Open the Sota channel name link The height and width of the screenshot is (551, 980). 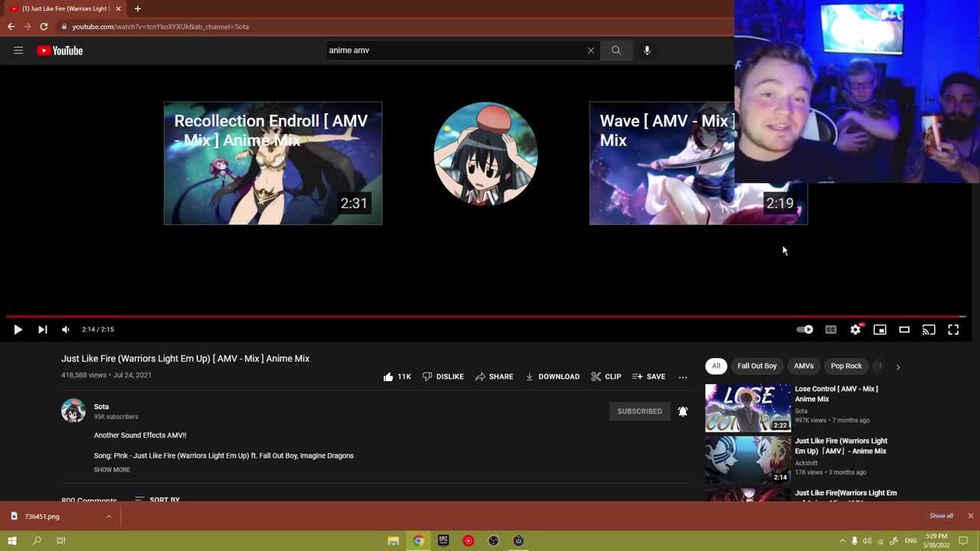pos(101,406)
